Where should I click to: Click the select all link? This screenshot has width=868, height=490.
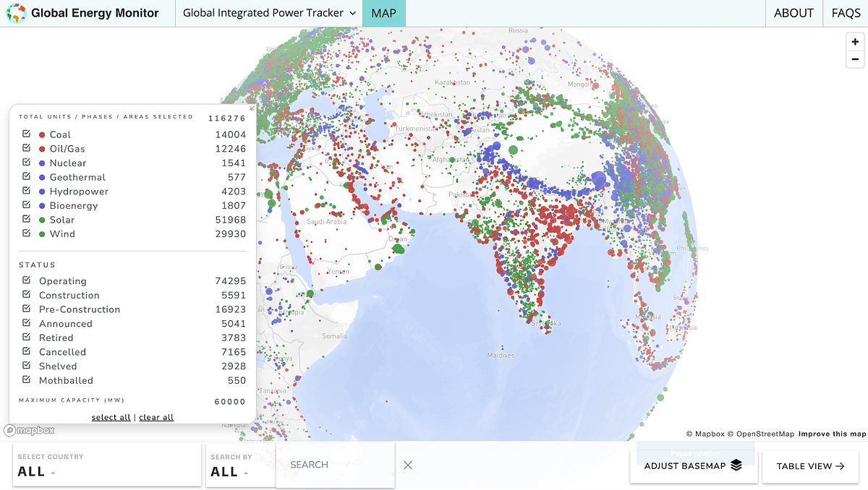111,417
